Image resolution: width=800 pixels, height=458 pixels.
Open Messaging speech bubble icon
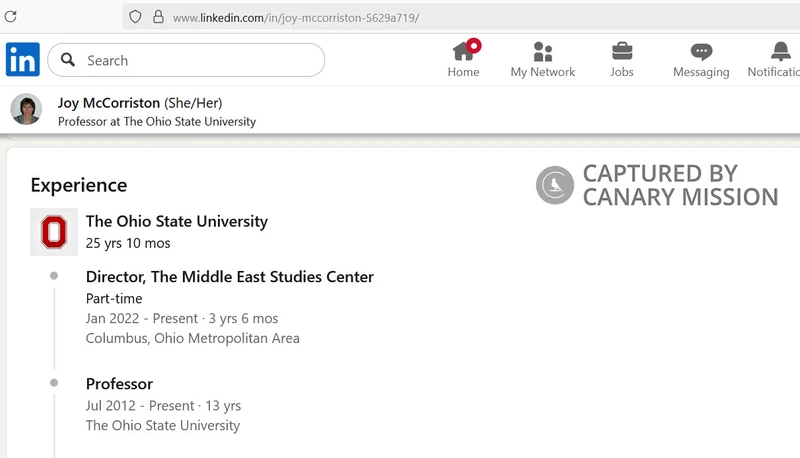click(x=702, y=52)
